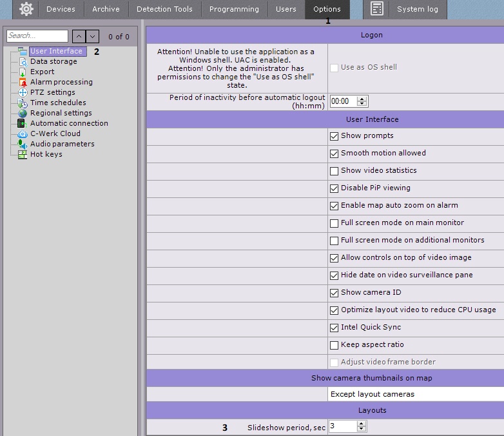Click the settings gear icon in top bar
The height and width of the screenshot is (436, 504).
click(26, 9)
